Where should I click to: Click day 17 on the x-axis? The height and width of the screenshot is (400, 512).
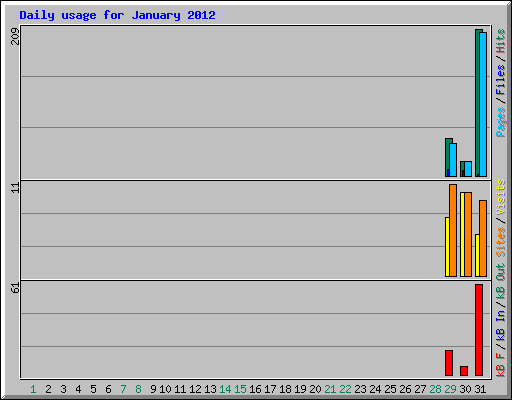(x=270, y=389)
